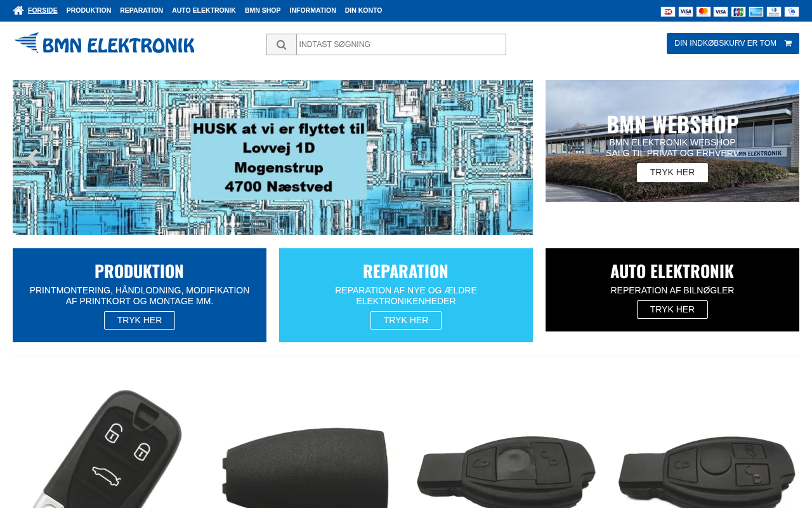Open the Din Konto menu

click(363, 10)
